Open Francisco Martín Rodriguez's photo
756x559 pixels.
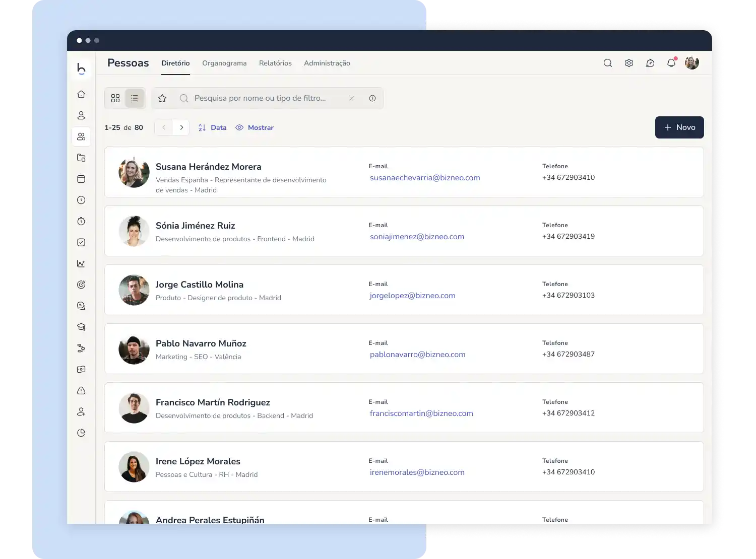click(134, 408)
